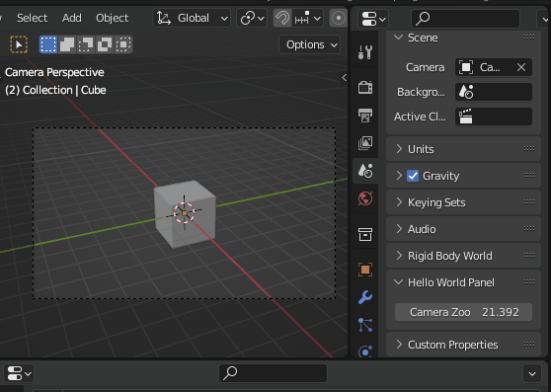Open the Scene properties tab

click(365, 171)
